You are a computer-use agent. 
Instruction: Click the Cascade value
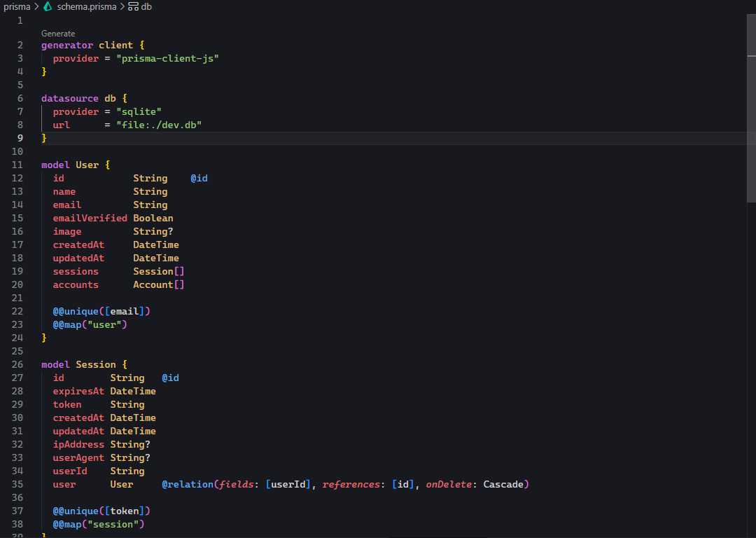point(503,485)
